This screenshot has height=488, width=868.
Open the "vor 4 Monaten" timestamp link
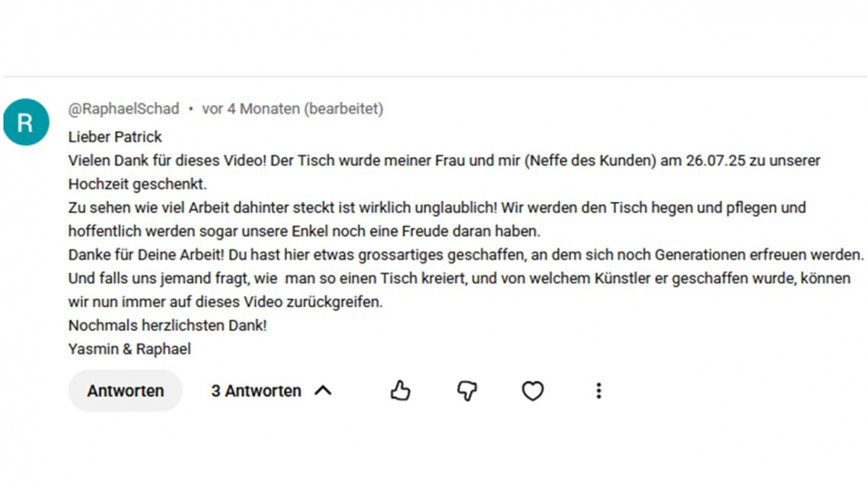click(x=250, y=109)
